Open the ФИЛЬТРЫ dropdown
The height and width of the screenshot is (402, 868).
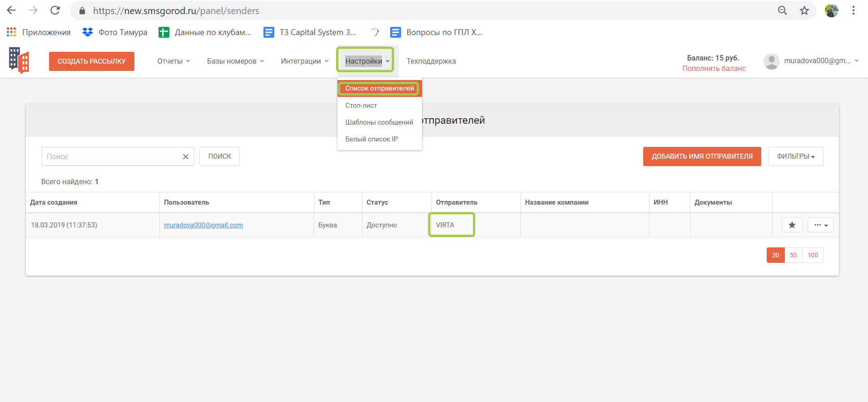[795, 156]
